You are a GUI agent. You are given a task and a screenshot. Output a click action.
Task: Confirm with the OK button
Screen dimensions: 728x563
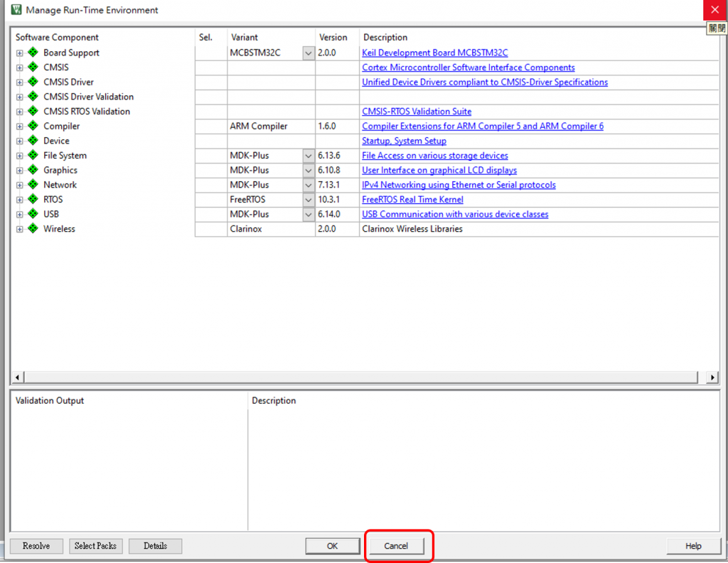(333, 546)
